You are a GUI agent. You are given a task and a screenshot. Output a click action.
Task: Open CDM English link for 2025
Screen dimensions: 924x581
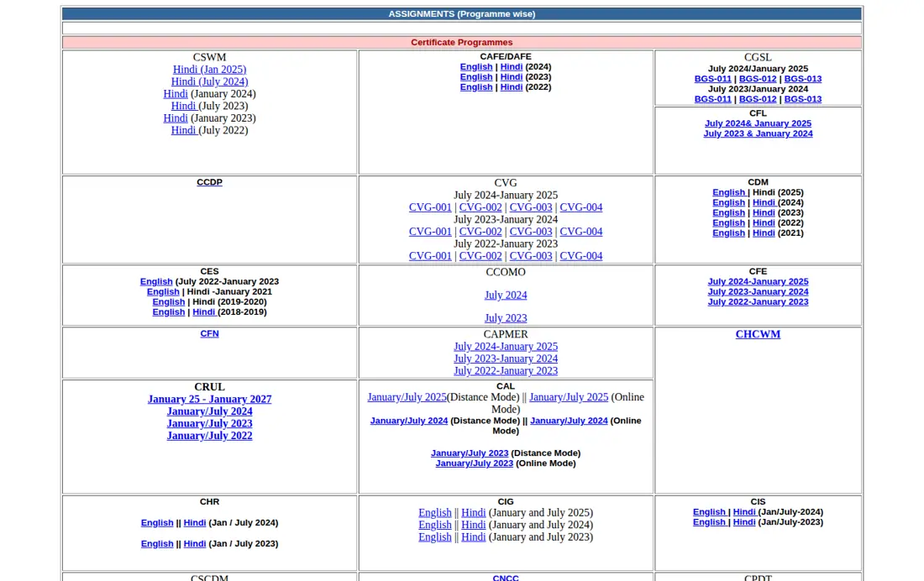click(729, 192)
